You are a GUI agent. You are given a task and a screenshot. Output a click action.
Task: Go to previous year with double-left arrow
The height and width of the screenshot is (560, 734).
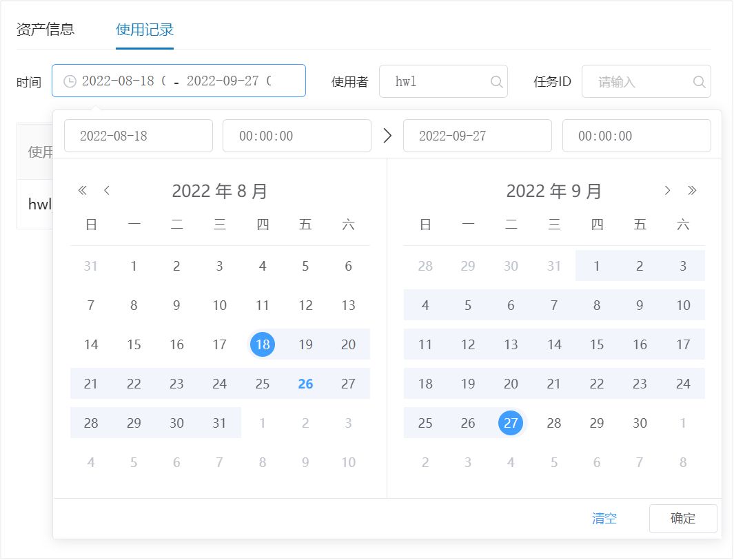83,191
